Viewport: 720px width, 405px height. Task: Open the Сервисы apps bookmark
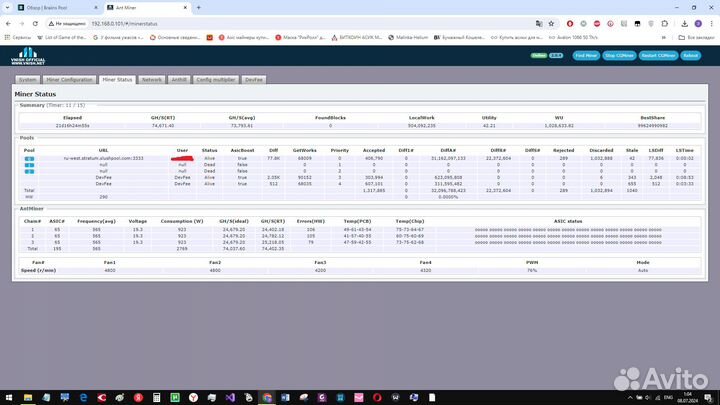tap(18, 38)
